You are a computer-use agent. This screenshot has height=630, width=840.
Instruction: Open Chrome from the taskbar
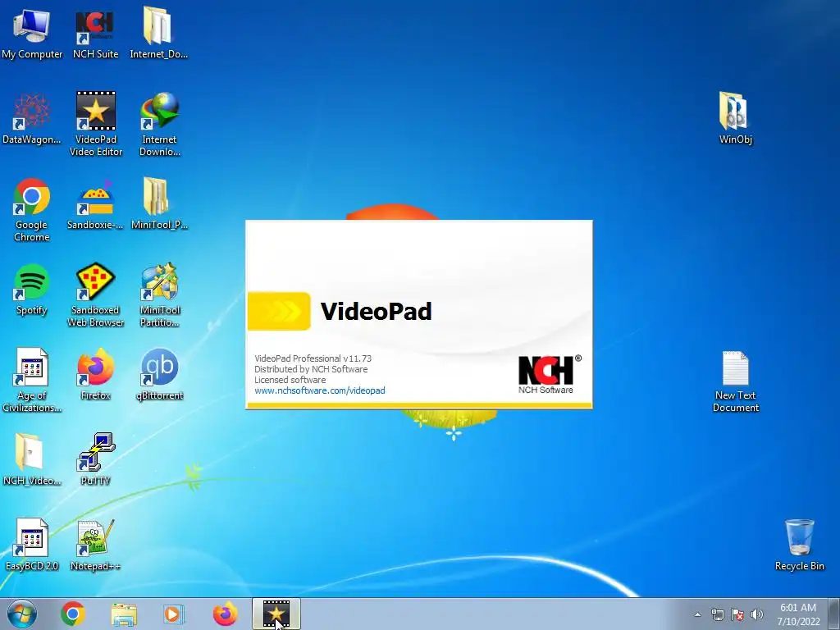[73, 614]
